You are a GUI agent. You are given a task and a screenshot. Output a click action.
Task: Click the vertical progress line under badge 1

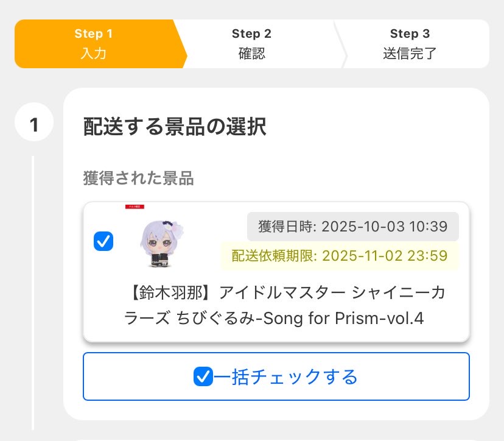pyautogui.click(x=33, y=292)
